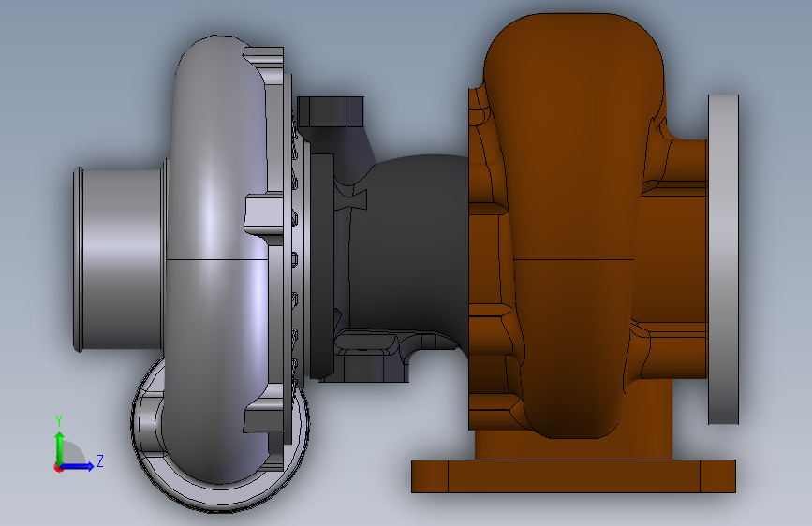
Task: Click the green Y axis arrow on triad
Action: pyautogui.click(x=60, y=446)
